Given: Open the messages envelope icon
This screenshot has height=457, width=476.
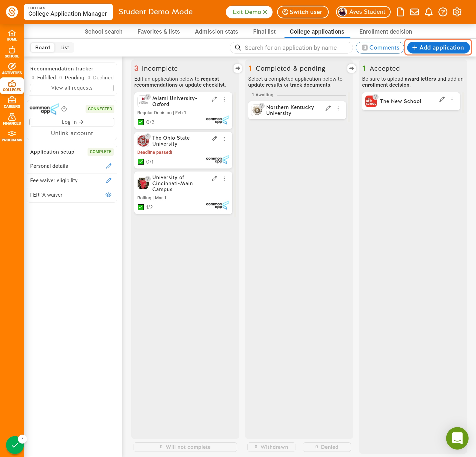Looking at the screenshot, I should click(x=414, y=12).
